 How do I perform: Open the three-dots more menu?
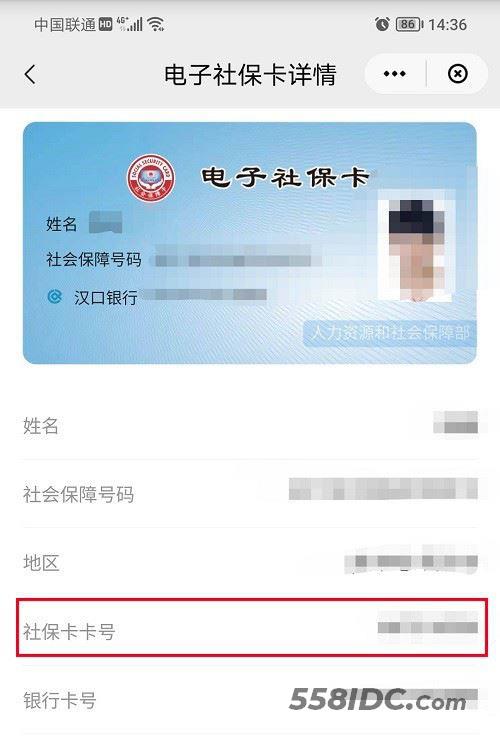[x=394, y=74]
